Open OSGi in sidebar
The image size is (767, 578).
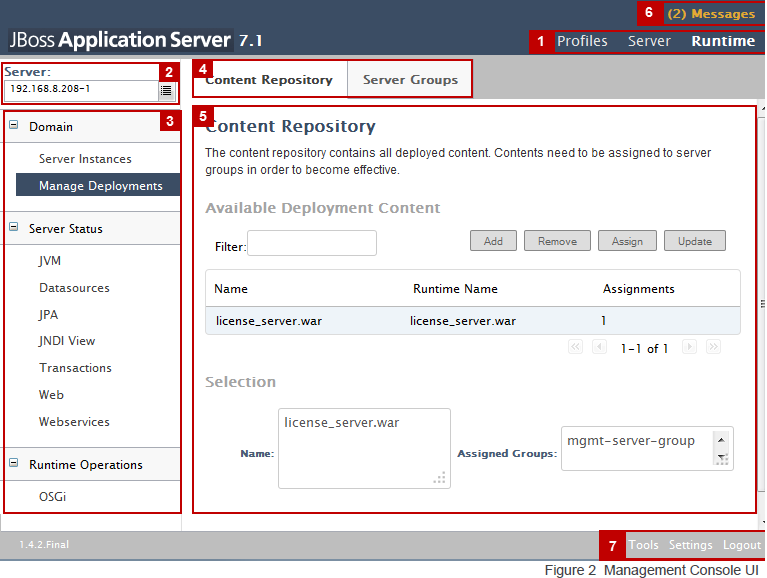tap(52, 497)
